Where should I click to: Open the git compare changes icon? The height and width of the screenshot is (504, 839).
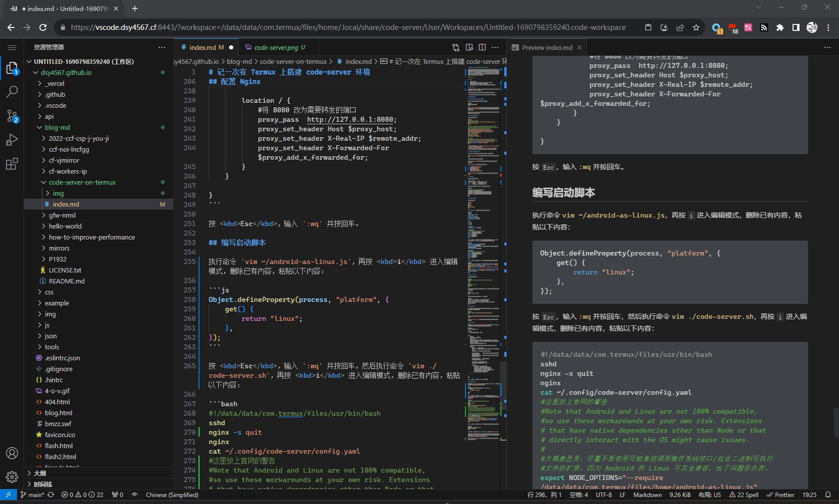pos(455,47)
